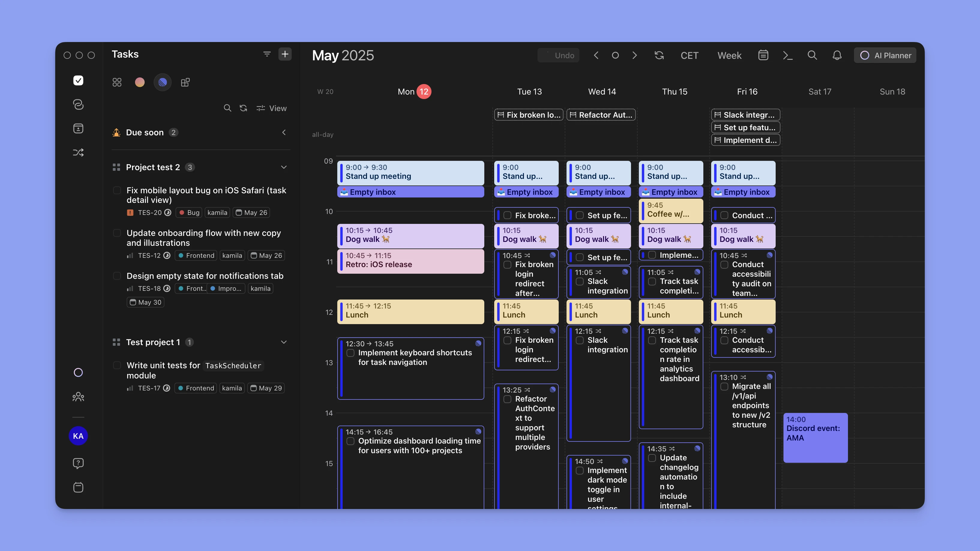Viewport: 980px width, 551px height.
Task: Mark 'Fix mobile layout bug on iOS Safari' complete
Action: coord(117,190)
